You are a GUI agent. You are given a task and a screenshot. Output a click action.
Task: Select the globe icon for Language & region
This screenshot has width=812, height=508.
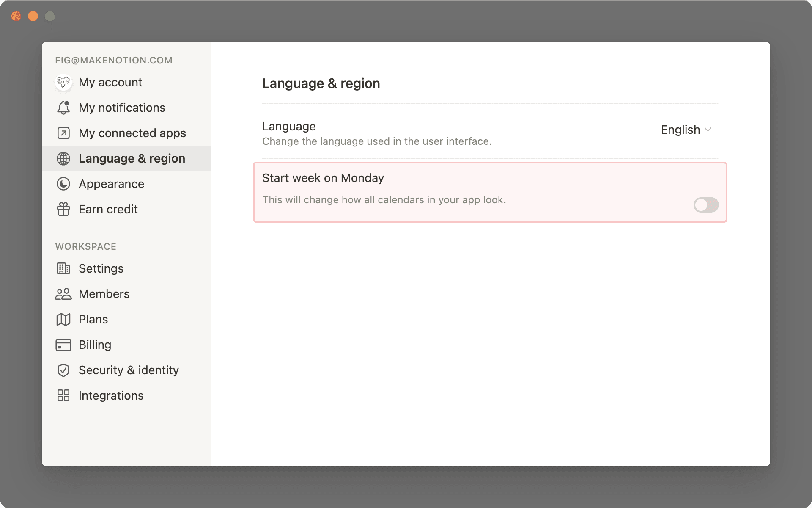pos(63,159)
